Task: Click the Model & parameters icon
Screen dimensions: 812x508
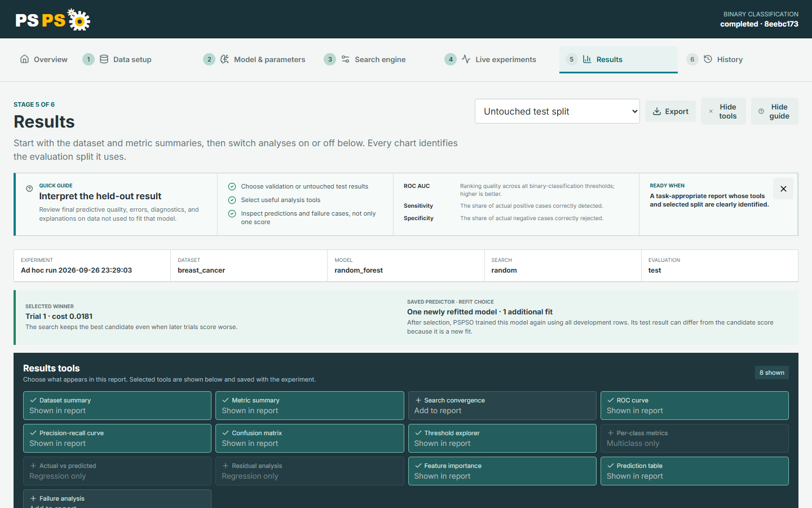Action: pyautogui.click(x=224, y=59)
